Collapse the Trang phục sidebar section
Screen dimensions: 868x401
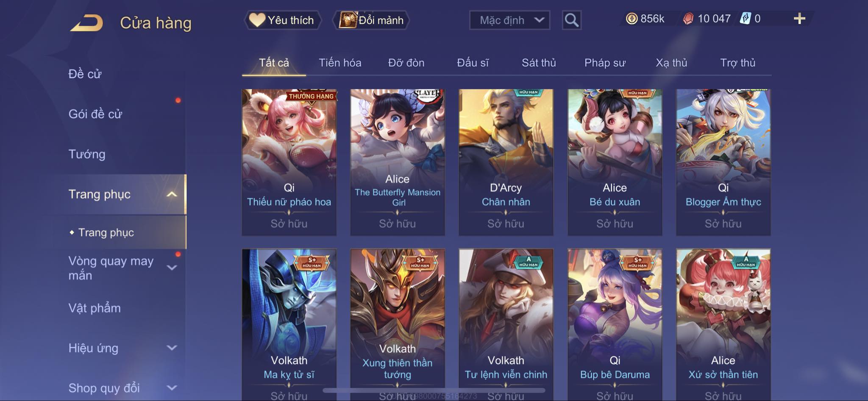pos(171,194)
